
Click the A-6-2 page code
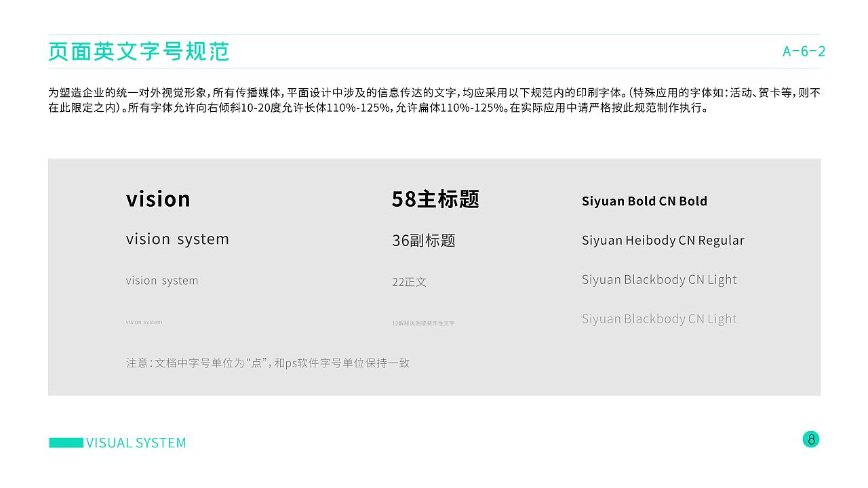coord(804,52)
